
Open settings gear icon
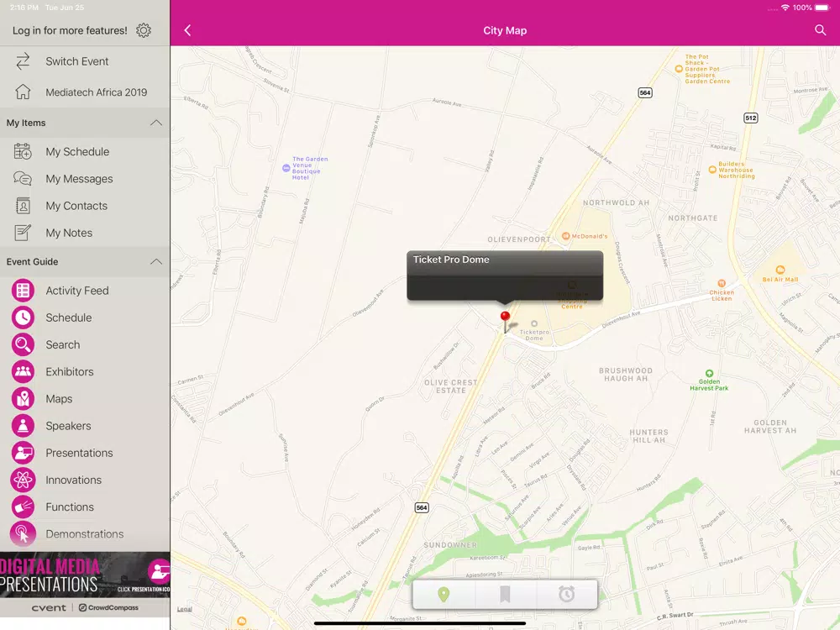(144, 30)
